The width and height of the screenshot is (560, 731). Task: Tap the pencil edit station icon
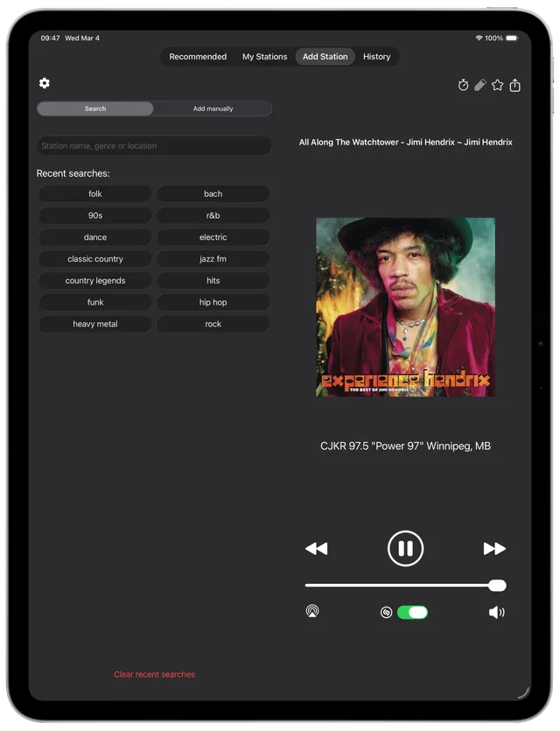coord(480,85)
